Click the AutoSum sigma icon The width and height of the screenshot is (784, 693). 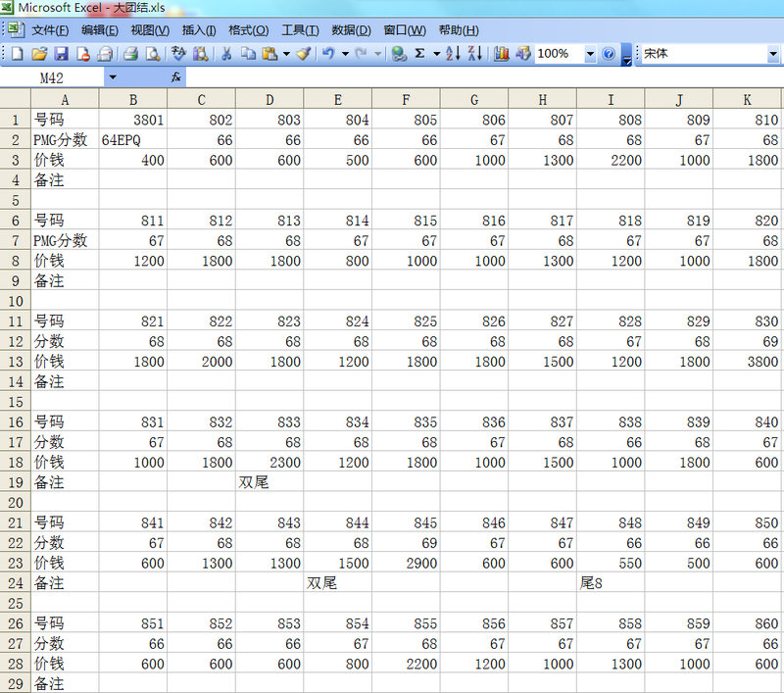(419, 54)
